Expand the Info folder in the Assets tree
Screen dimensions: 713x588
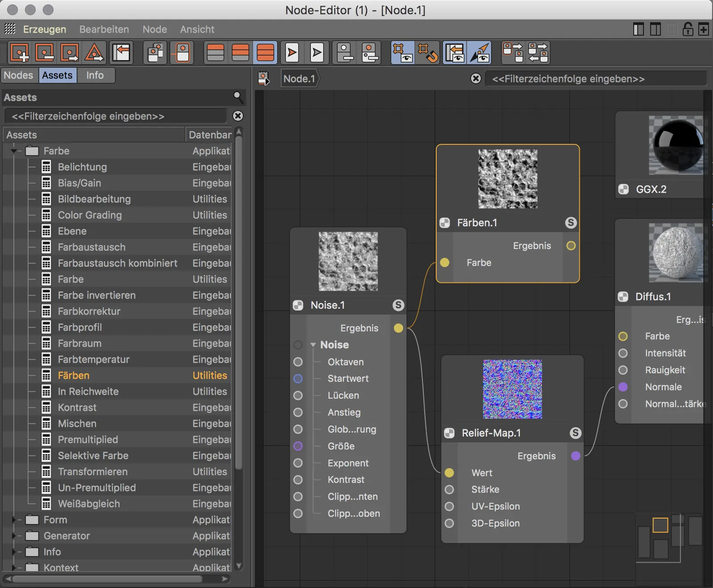coord(14,552)
